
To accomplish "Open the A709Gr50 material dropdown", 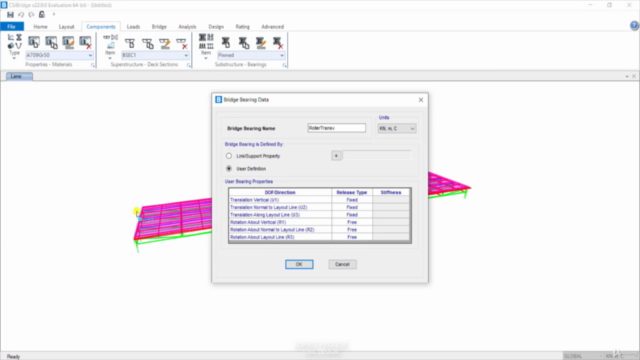I will coord(59,55).
